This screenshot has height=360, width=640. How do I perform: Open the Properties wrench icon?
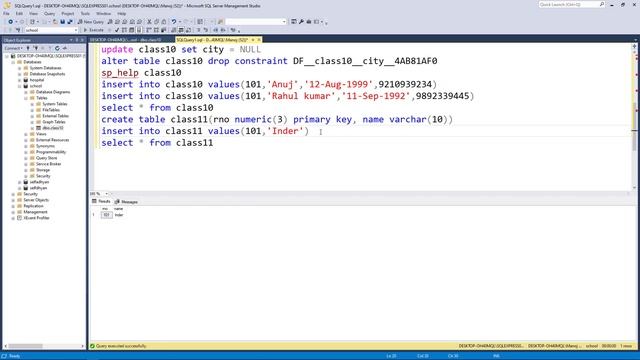[301, 22]
